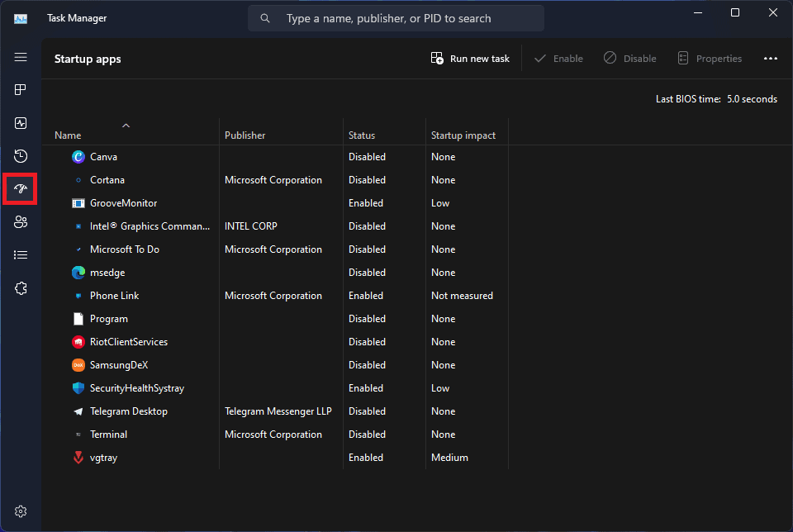Click the Enable toolbar button

pyautogui.click(x=559, y=59)
